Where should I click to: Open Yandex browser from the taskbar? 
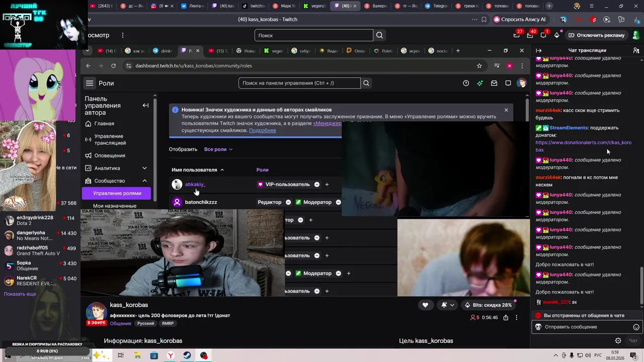tap(171, 355)
